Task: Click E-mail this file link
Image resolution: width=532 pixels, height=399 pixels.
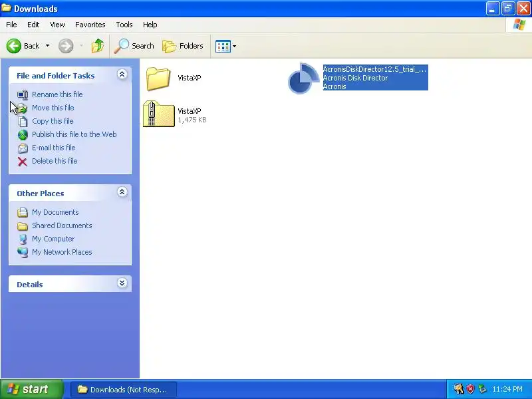Action: [x=54, y=148]
